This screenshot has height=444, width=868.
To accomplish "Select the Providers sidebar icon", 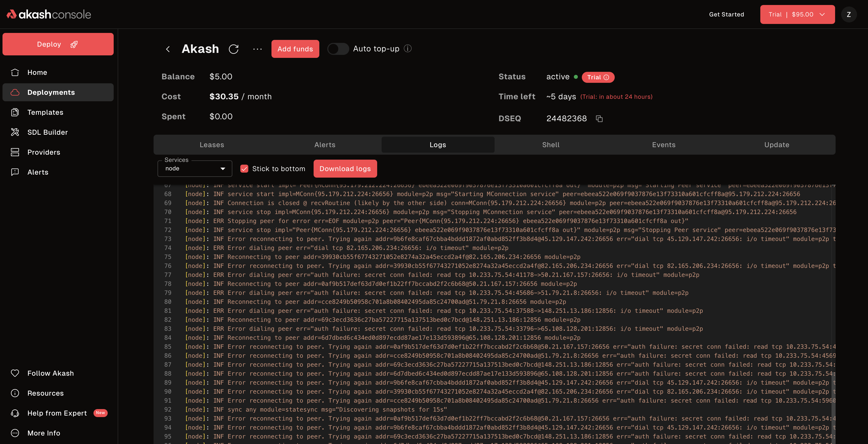I will (x=15, y=152).
